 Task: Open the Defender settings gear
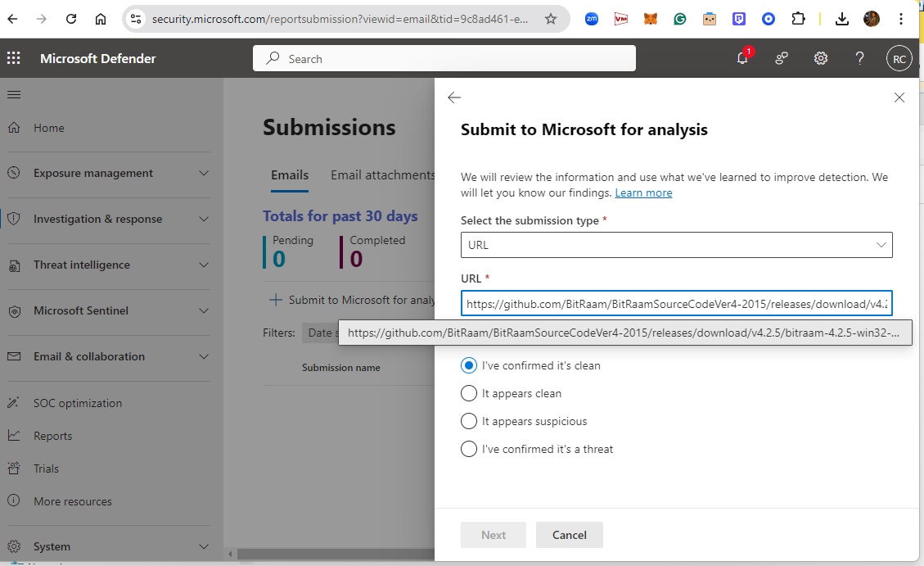tap(820, 58)
